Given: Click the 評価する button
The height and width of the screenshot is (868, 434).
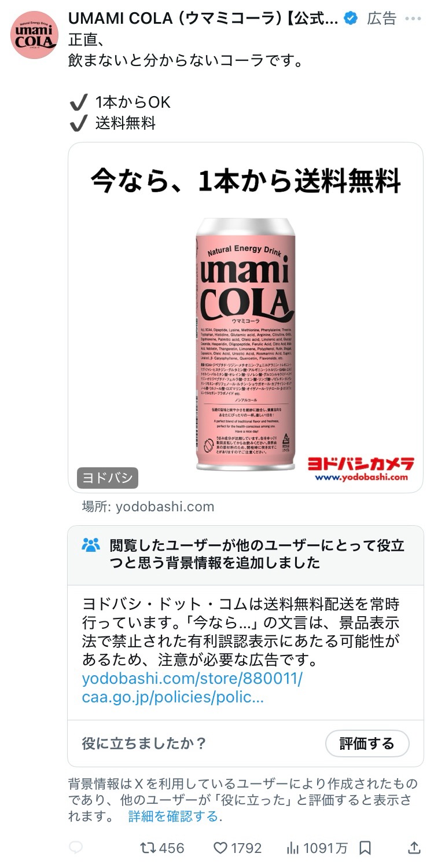Looking at the screenshot, I should [367, 744].
